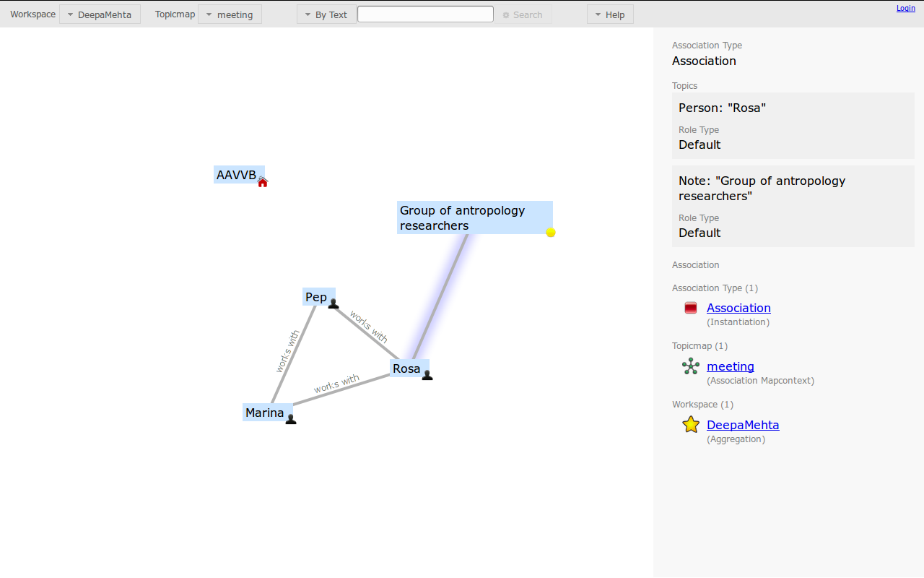Click the (Aggregation) label
This screenshot has height=578, width=924.
point(736,439)
